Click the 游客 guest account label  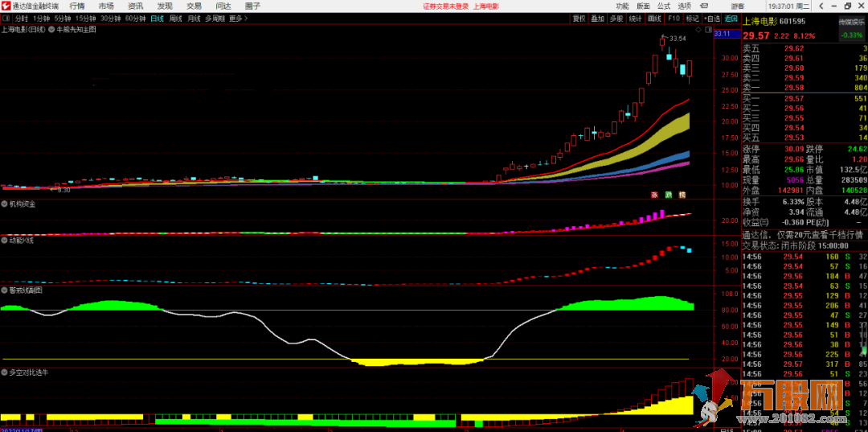click(737, 6)
